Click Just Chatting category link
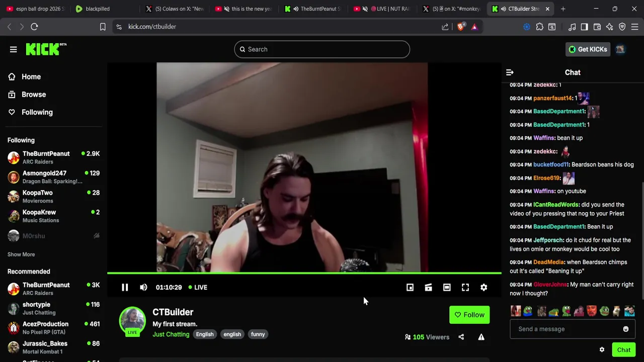 click(171, 334)
